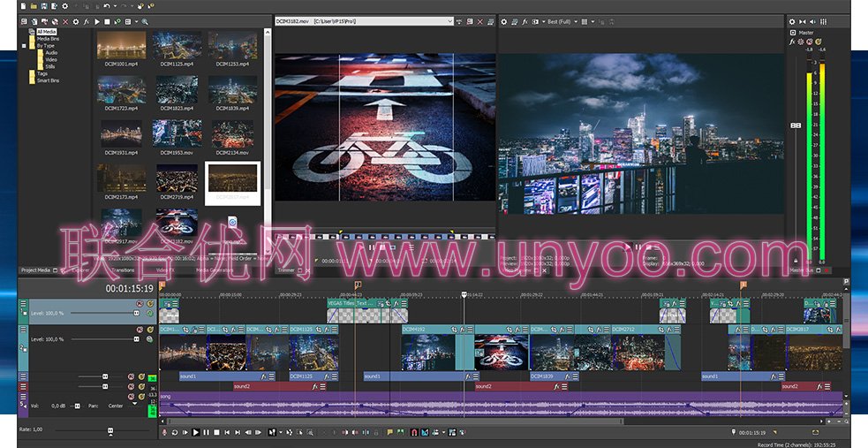Screen dimensions: 868x448
Task: Pause playback in the transport bar
Action: click(206, 432)
